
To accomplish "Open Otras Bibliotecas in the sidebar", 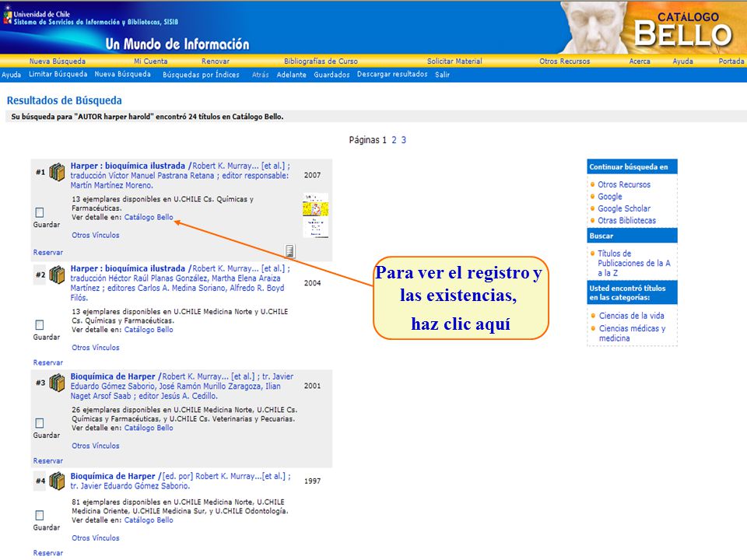I will pyautogui.click(x=626, y=220).
